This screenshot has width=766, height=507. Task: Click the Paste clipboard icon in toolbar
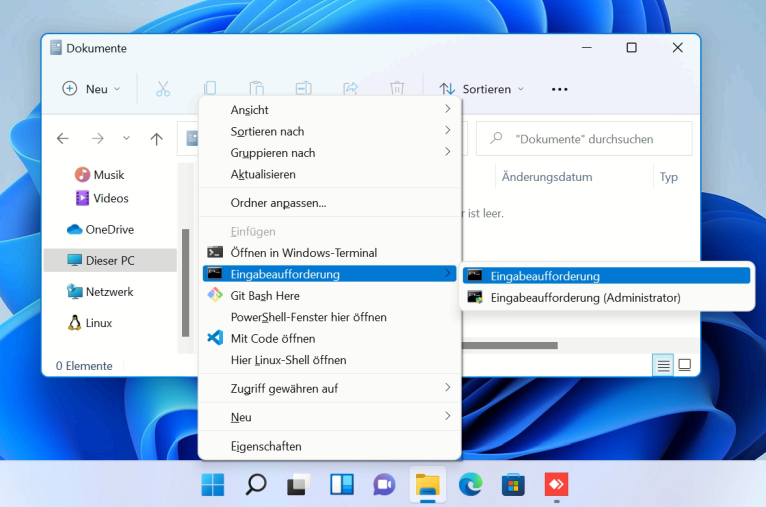257,88
